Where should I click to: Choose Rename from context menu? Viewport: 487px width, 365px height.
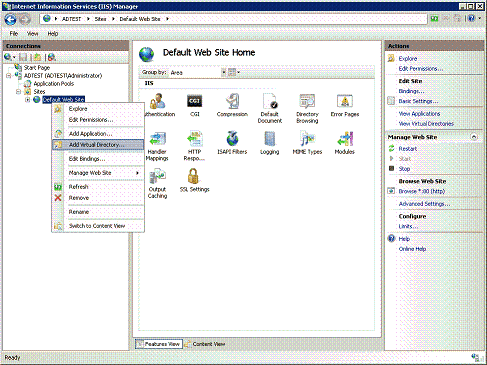click(x=98, y=212)
